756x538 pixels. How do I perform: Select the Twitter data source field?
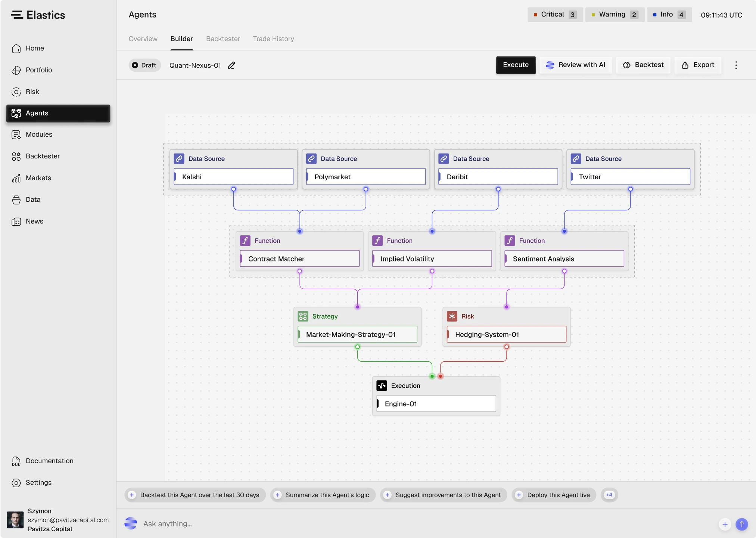pyautogui.click(x=631, y=177)
